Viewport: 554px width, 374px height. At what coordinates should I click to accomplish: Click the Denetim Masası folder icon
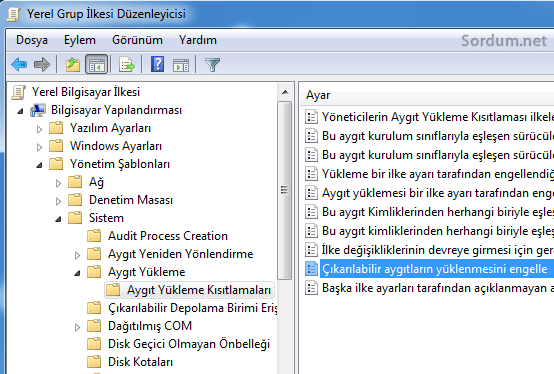click(x=75, y=200)
